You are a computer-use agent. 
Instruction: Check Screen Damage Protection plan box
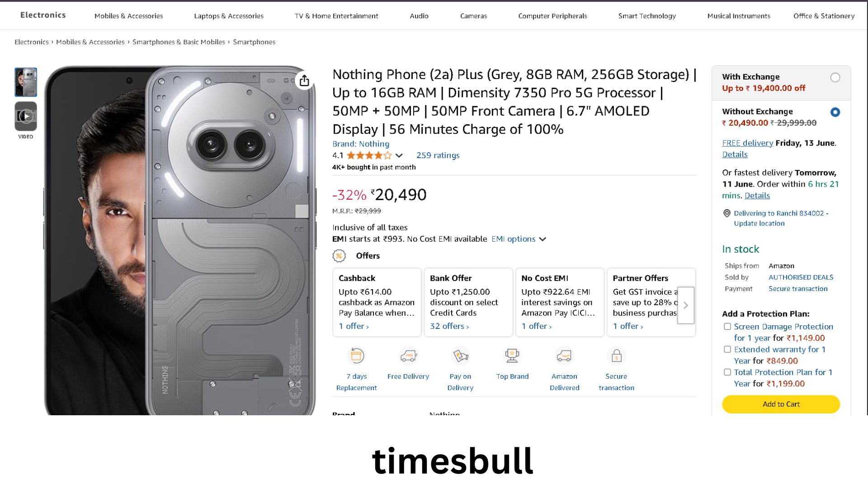(727, 327)
